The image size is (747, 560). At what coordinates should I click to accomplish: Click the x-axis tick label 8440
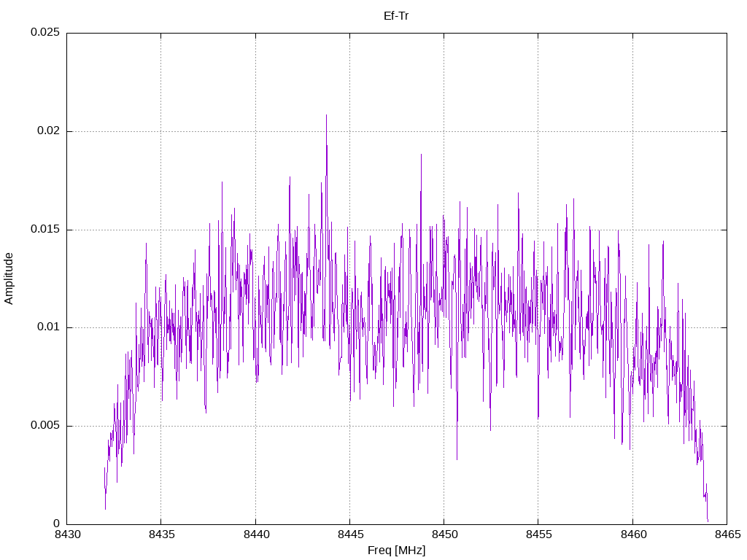[x=256, y=534]
